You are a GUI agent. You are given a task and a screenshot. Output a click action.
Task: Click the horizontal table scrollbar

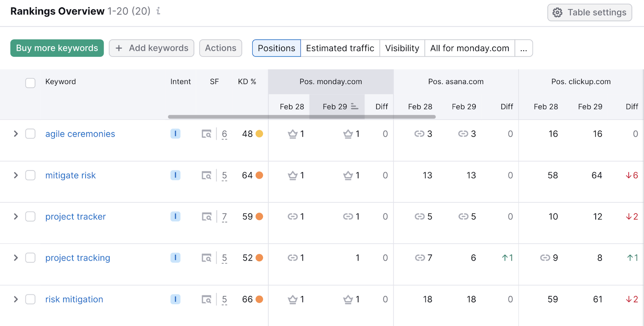coord(301,117)
